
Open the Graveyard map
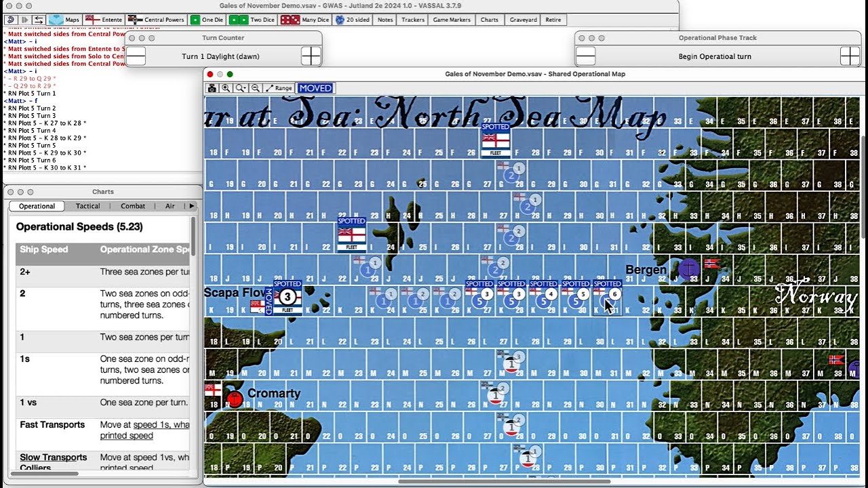coord(523,20)
